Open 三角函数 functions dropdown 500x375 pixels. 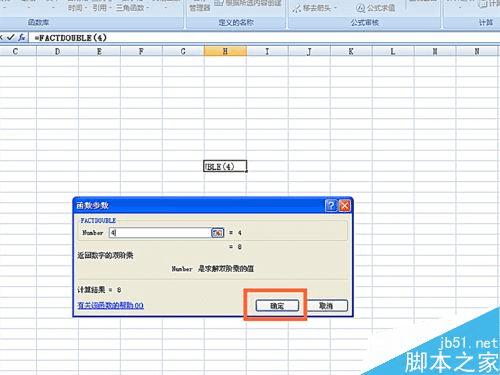pos(133,8)
